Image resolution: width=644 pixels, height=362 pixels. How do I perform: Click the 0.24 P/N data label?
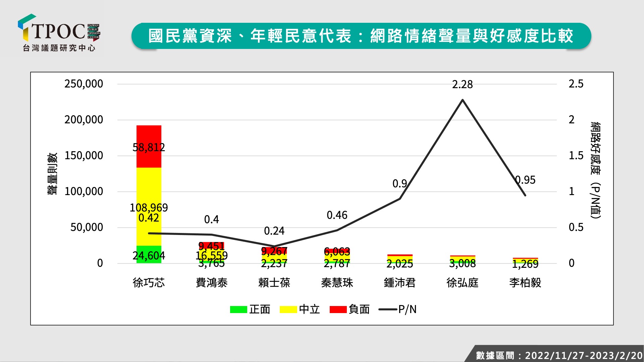[274, 231]
